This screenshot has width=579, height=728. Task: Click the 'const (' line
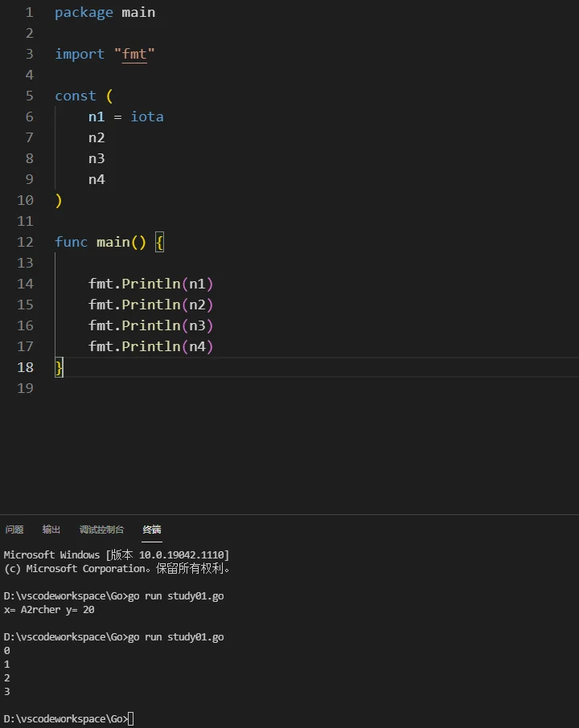point(84,96)
